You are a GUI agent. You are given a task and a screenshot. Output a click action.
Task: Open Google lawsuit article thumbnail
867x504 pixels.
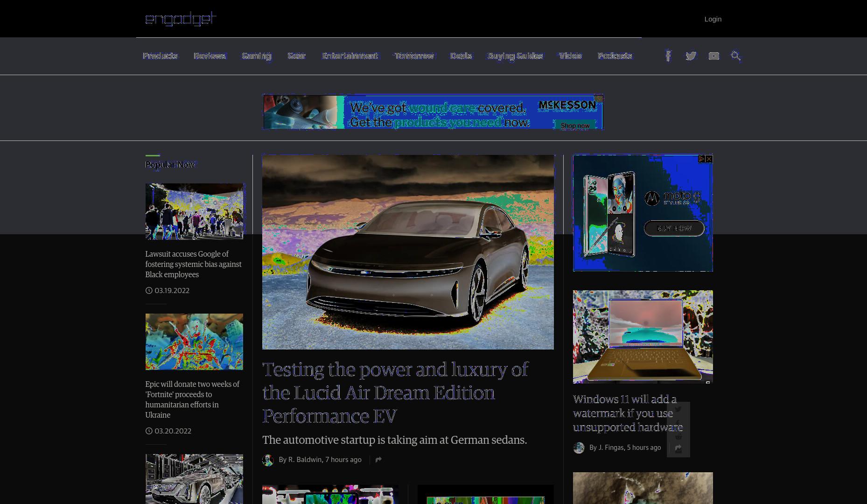tap(194, 211)
